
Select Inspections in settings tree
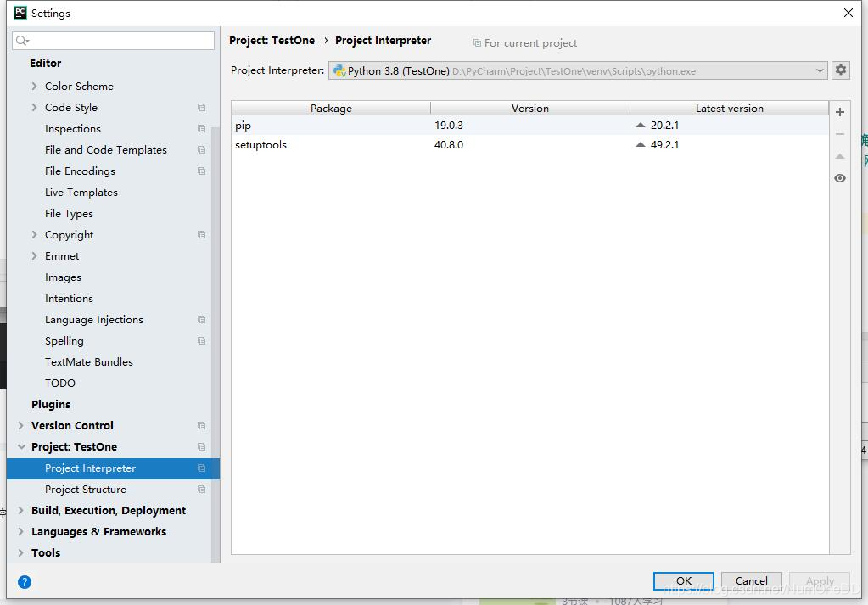[73, 128]
